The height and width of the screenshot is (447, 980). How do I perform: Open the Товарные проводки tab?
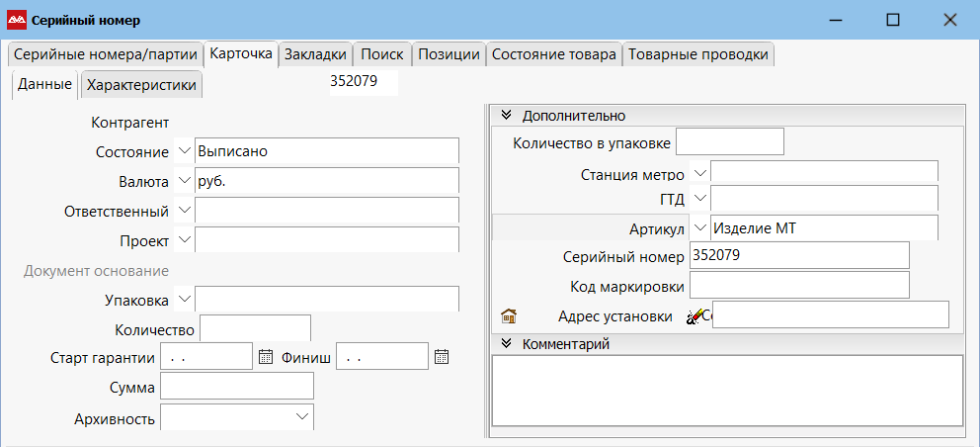click(697, 54)
